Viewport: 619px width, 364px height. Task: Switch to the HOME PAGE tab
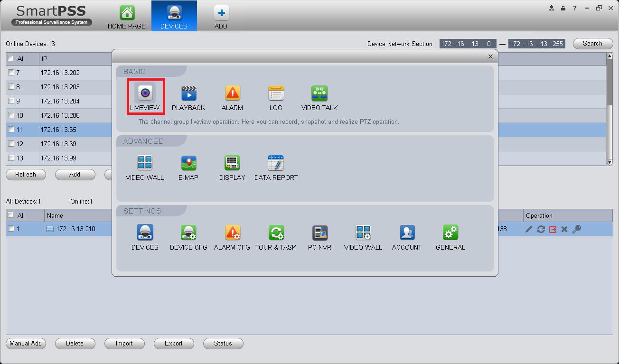(x=127, y=17)
